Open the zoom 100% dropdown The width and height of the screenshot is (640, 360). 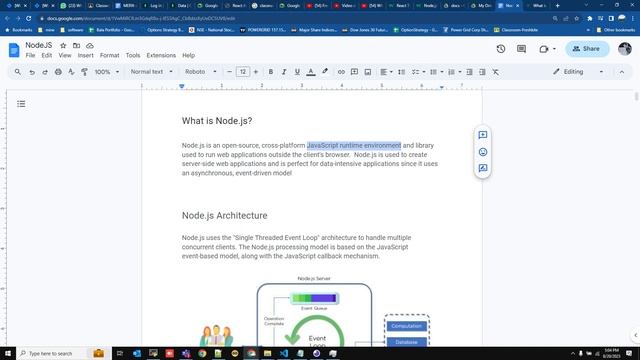coord(107,72)
